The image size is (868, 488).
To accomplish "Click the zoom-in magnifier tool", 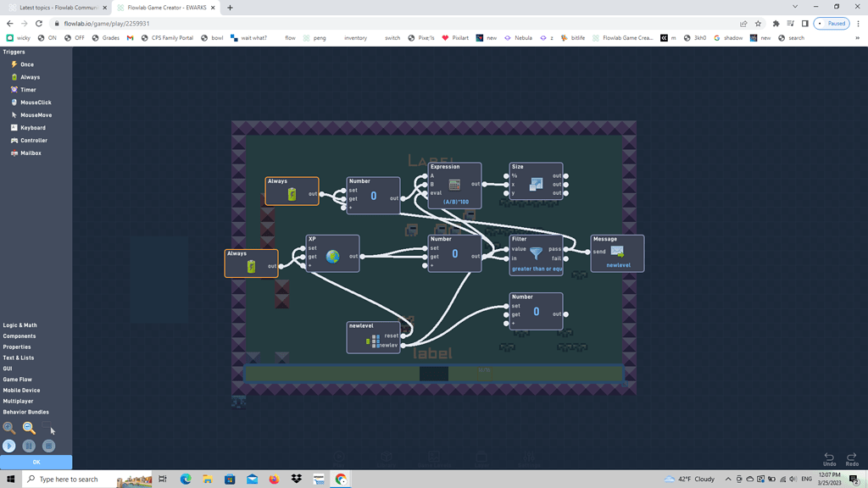I will tap(9, 428).
